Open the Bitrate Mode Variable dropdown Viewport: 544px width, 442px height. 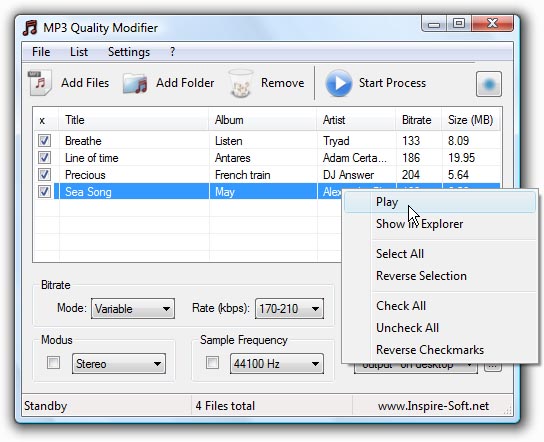click(x=133, y=308)
